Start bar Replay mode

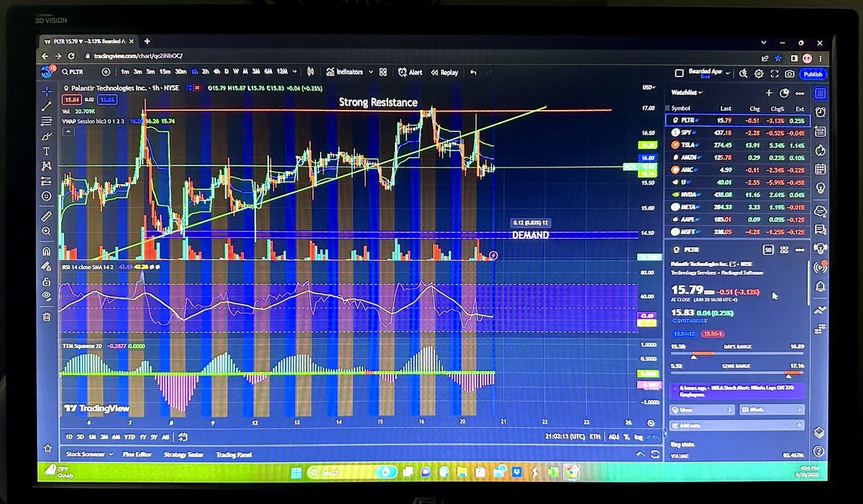[x=444, y=72]
